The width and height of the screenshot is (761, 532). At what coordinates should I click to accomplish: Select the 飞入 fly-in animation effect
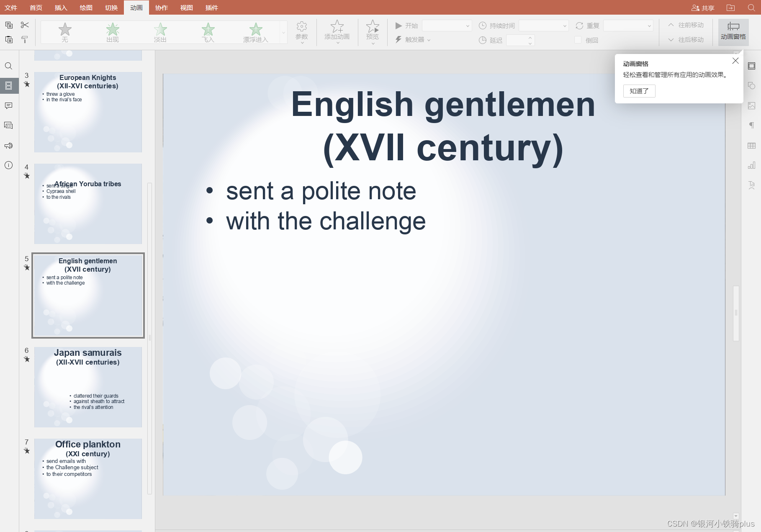[x=208, y=32]
